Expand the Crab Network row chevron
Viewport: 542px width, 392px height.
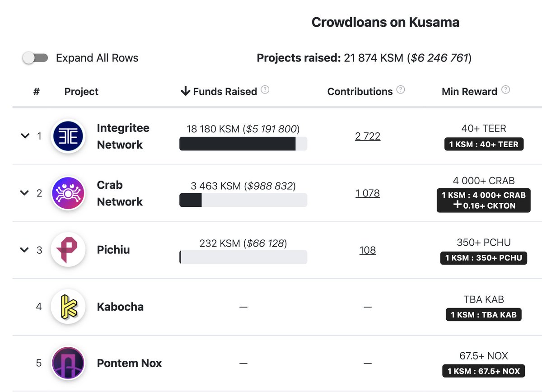tap(25, 193)
